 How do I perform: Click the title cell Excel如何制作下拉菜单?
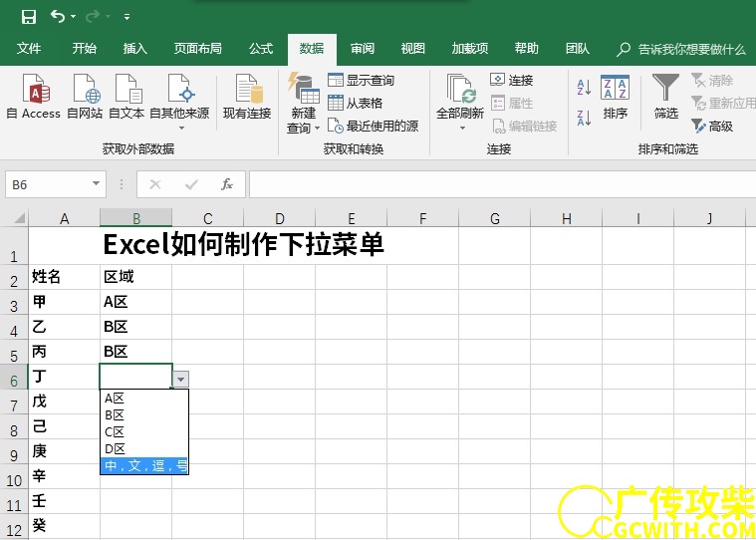(x=243, y=245)
